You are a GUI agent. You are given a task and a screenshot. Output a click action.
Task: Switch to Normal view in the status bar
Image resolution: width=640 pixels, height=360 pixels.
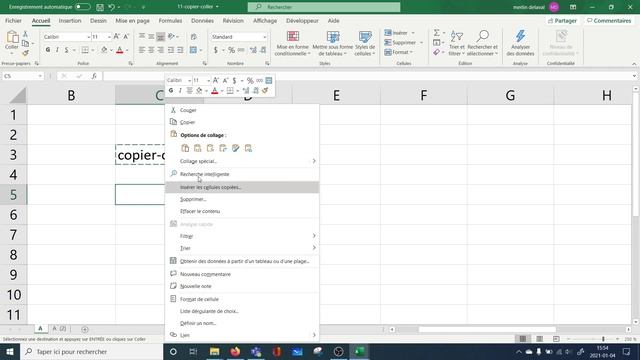click(x=522, y=339)
